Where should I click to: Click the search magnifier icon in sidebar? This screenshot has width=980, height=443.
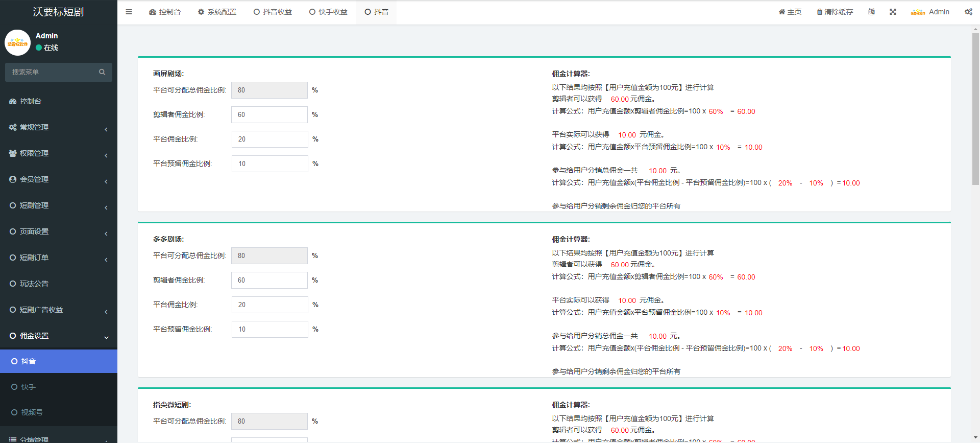click(102, 72)
